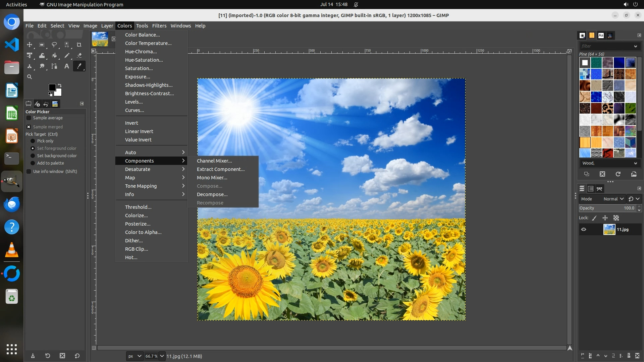
Task: Select the Free Select lasso tool
Action: tap(54, 45)
